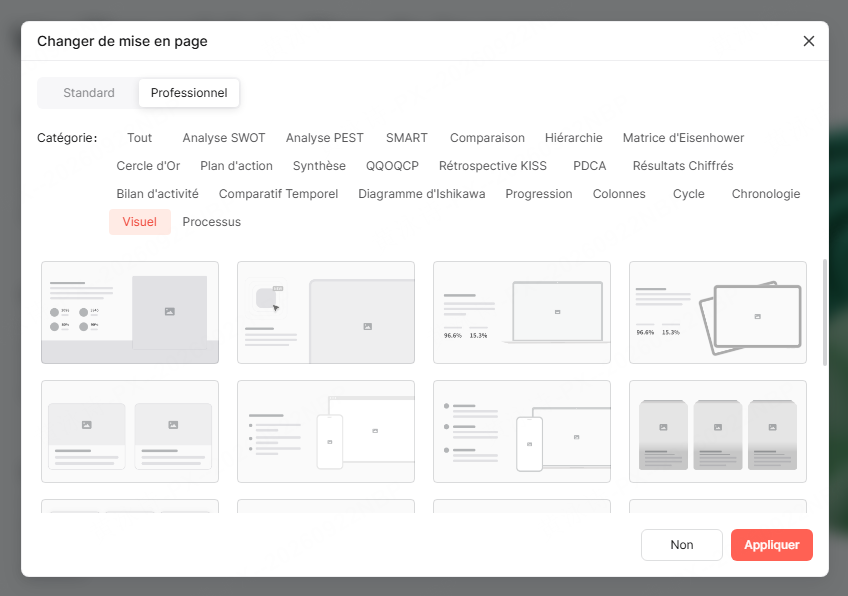The height and width of the screenshot is (596, 848).
Task: Pick phone and browser window layout with small bullets
Action: 326,432
